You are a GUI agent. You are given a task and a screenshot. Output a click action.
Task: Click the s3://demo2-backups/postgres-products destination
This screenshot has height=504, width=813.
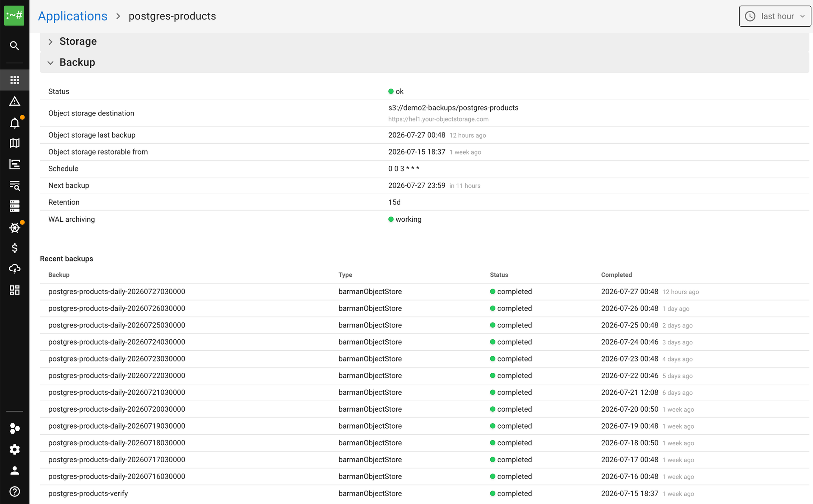(x=453, y=108)
